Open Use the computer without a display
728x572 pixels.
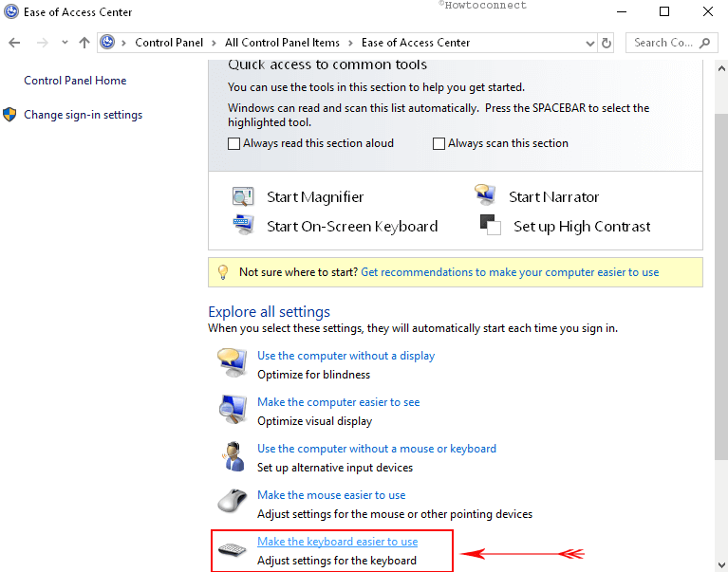(345, 356)
